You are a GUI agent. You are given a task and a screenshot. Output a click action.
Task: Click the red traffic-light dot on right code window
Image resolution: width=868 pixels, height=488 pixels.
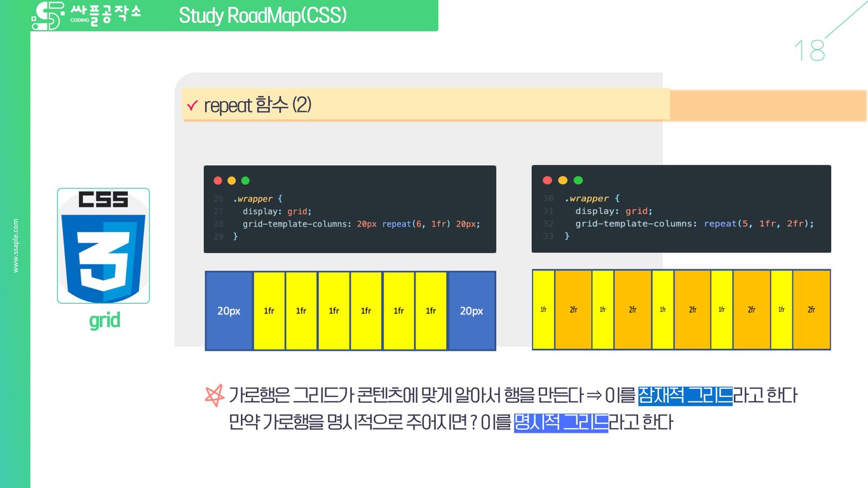[x=547, y=180]
